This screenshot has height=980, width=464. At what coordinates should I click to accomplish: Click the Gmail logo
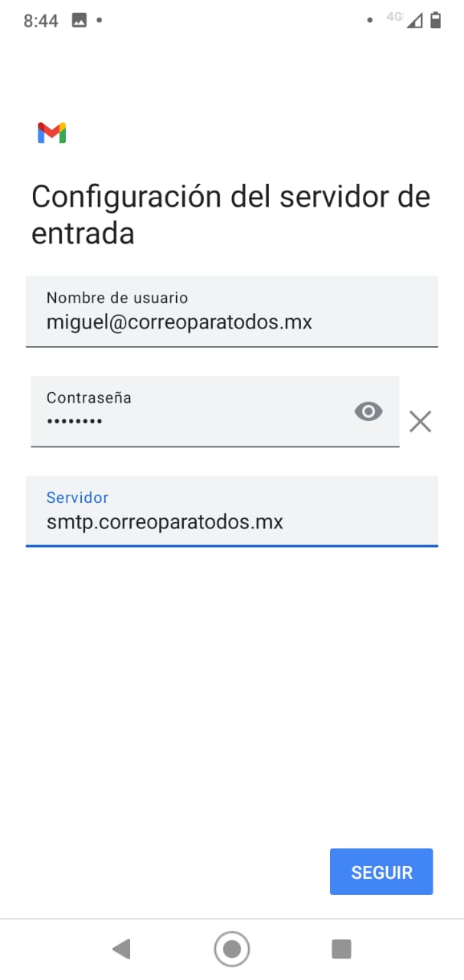(x=51, y=132)
